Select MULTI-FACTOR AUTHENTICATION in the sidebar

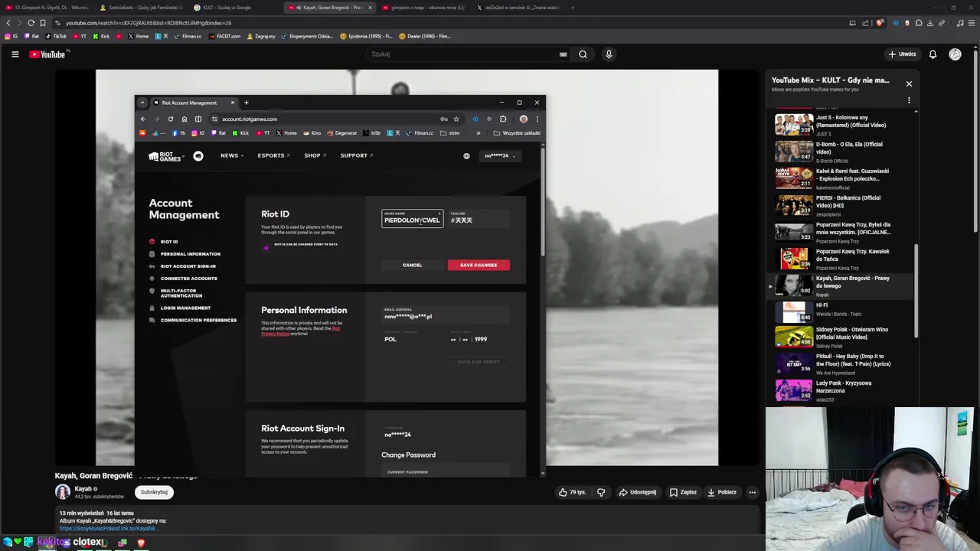point(181,293)
